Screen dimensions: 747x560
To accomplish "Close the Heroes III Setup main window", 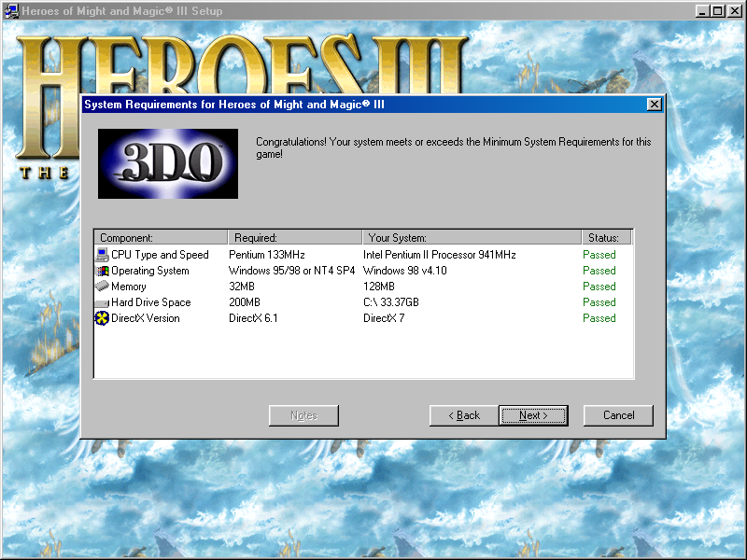I will [x=735, y=10].
